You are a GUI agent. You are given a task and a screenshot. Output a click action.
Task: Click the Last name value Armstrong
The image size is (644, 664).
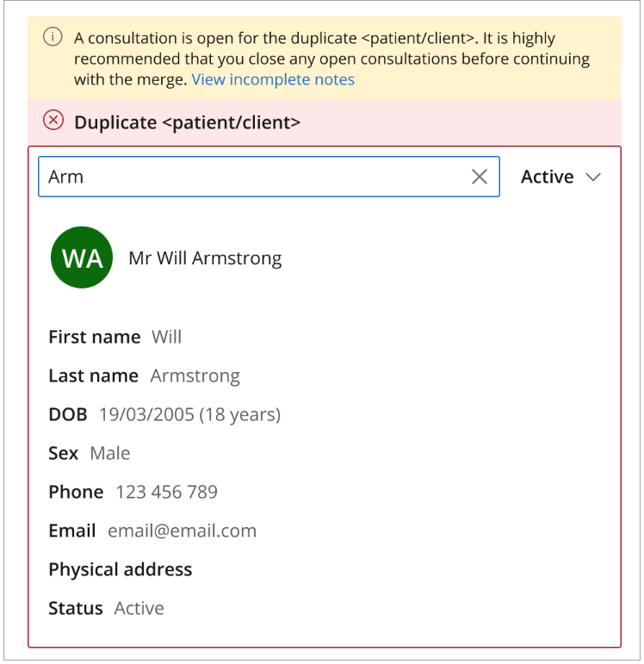click(195, 375)
